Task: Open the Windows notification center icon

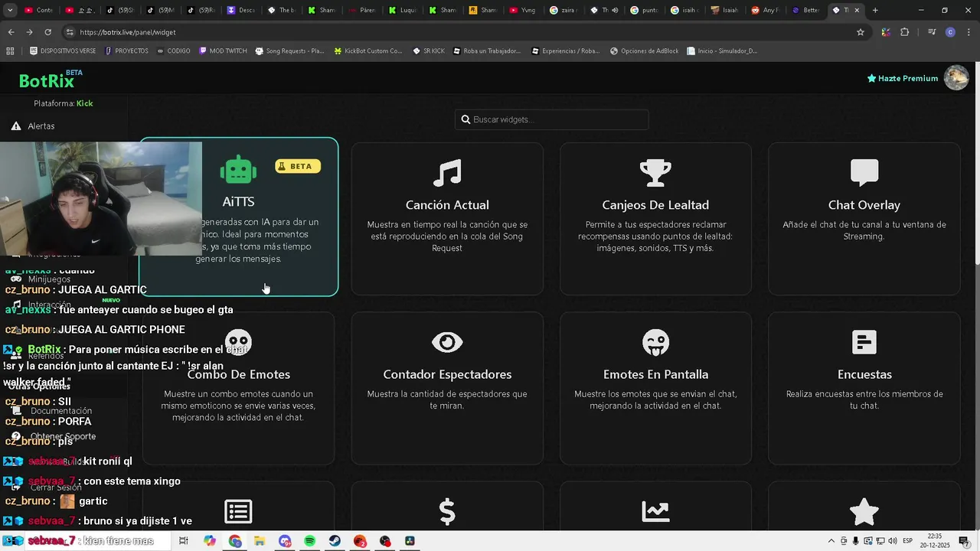Action: point(964,541)
